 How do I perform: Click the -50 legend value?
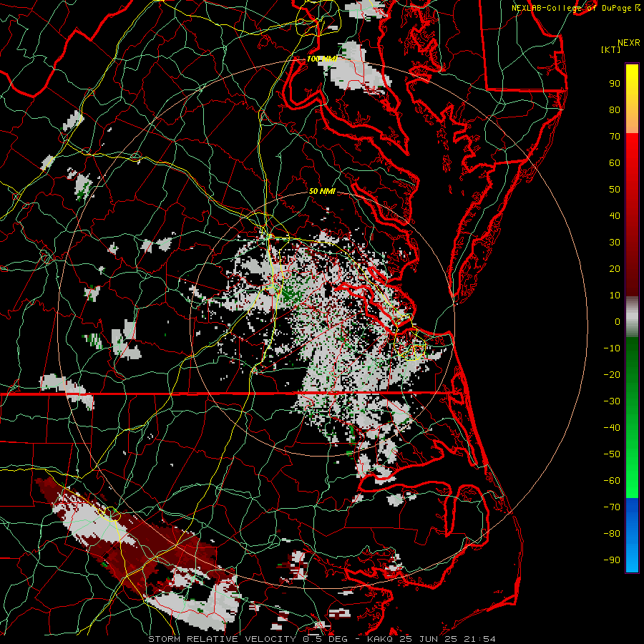click(x=612, y=454)
